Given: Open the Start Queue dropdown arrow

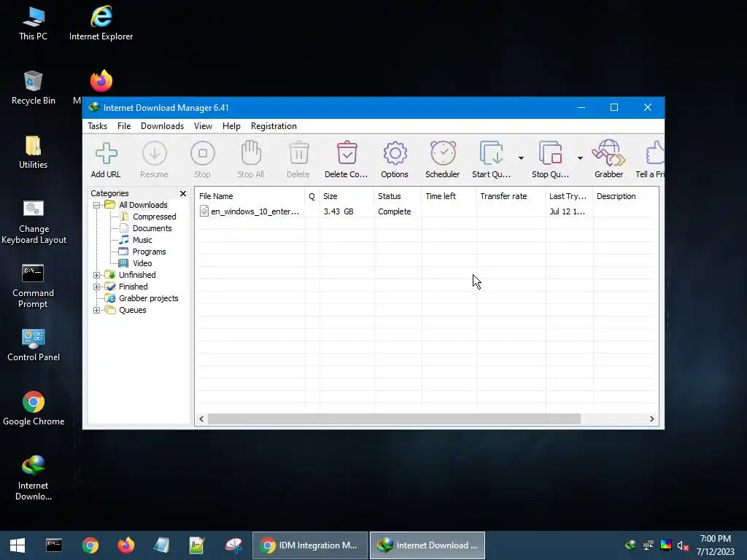Looking at the screenshot, I should tap(521, 157).
